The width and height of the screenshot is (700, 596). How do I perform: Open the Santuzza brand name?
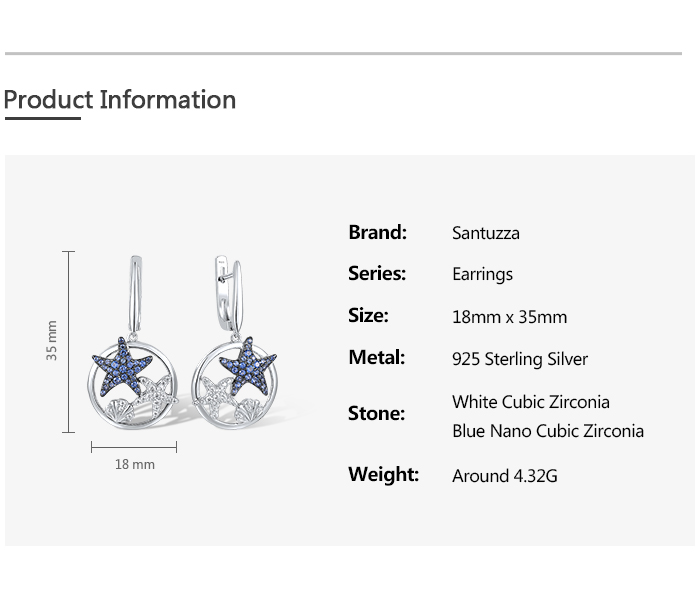pos(485,233)
